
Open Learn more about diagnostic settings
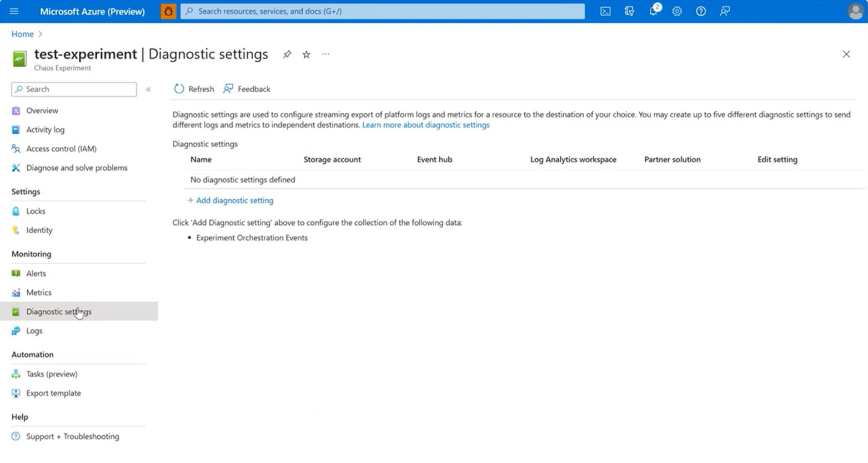425,125
